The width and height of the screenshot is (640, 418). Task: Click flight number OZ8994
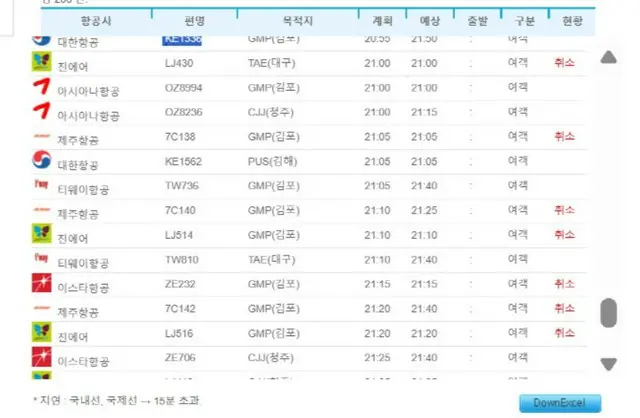tap(183, 88)
